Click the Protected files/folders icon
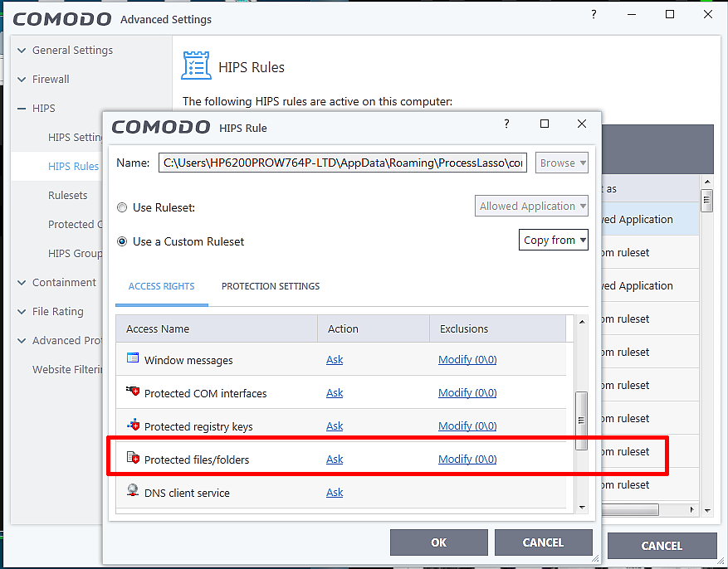728x569 pixels. point(133,458)
